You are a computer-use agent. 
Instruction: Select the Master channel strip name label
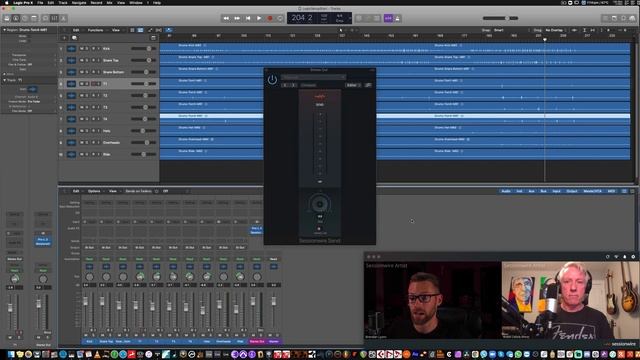273,341
